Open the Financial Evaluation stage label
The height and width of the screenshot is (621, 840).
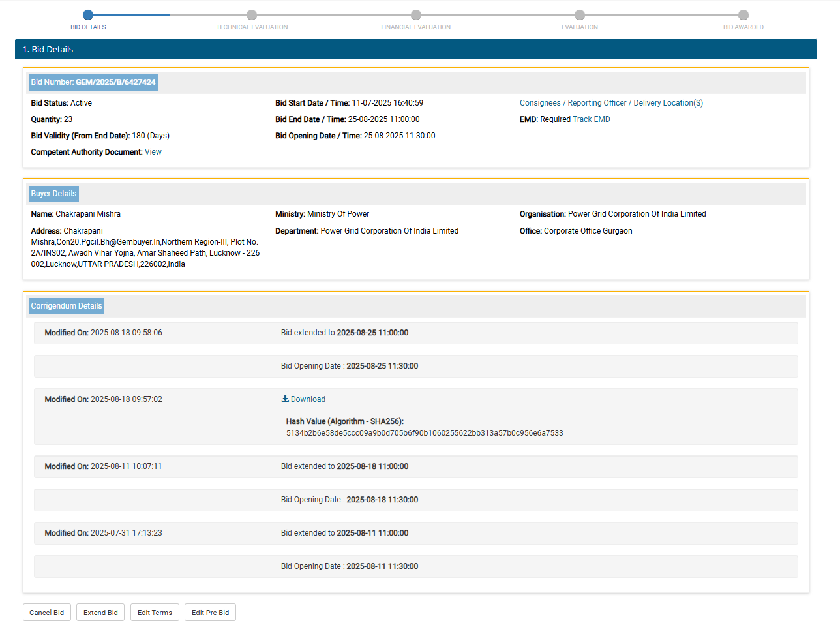click(415, 27)
